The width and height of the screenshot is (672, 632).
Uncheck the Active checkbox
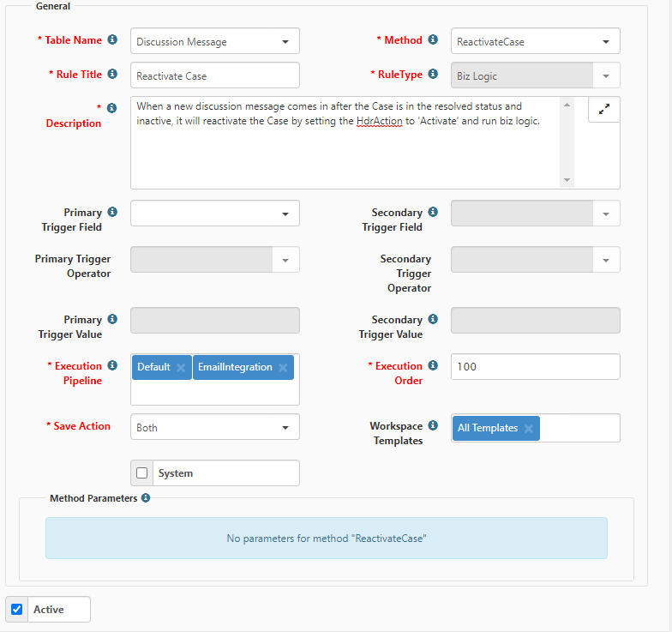point(17,610)
